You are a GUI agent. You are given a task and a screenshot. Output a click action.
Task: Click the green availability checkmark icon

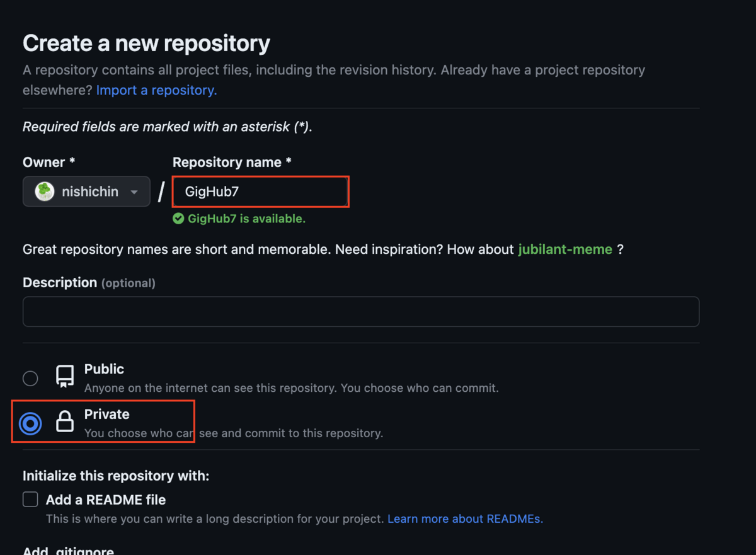[x=179, y=219]
